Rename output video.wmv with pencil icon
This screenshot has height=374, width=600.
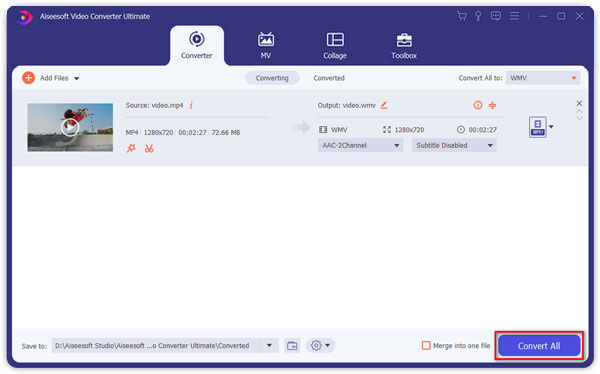(x=384, y=105)
